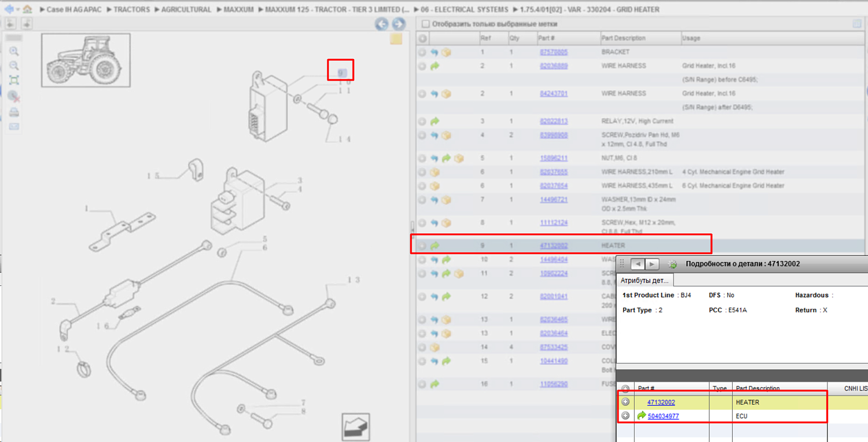This screenshot has width=868, height=442.
Task: Expand all rows via header plus circle
Action: [422, 38]
